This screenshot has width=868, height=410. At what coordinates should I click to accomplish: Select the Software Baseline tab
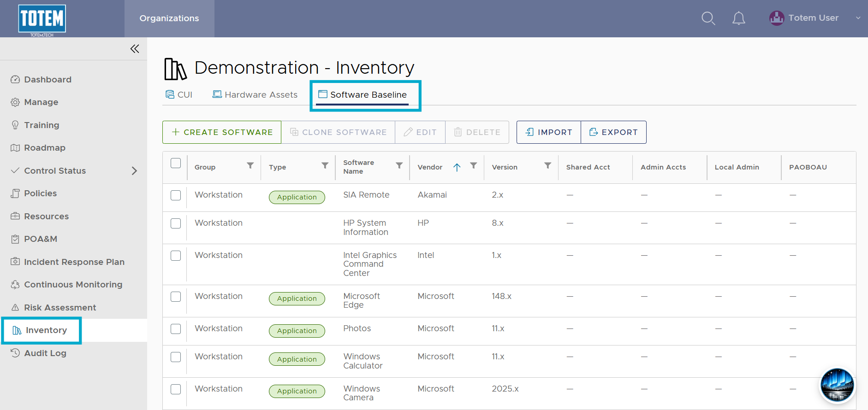click(x=363, y=94)
